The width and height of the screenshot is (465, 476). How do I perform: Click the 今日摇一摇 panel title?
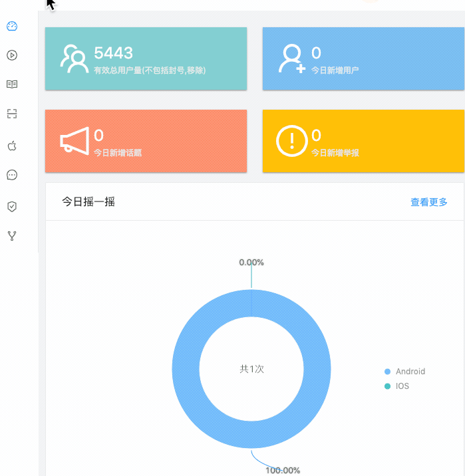tap(88, 201)
